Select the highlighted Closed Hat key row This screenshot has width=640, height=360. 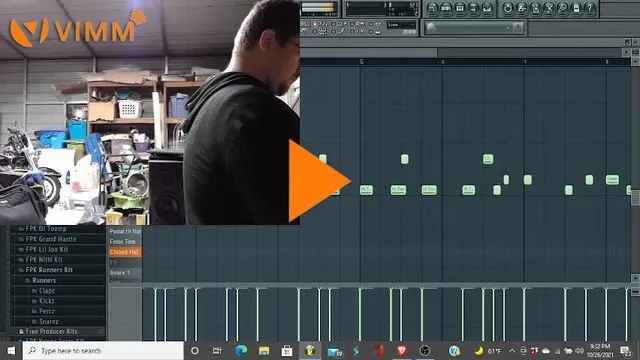point(125,252)
